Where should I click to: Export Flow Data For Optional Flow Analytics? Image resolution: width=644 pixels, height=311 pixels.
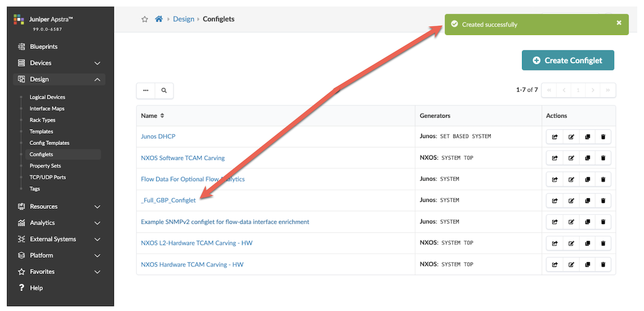pyautogui.click(x=555, y=179)
